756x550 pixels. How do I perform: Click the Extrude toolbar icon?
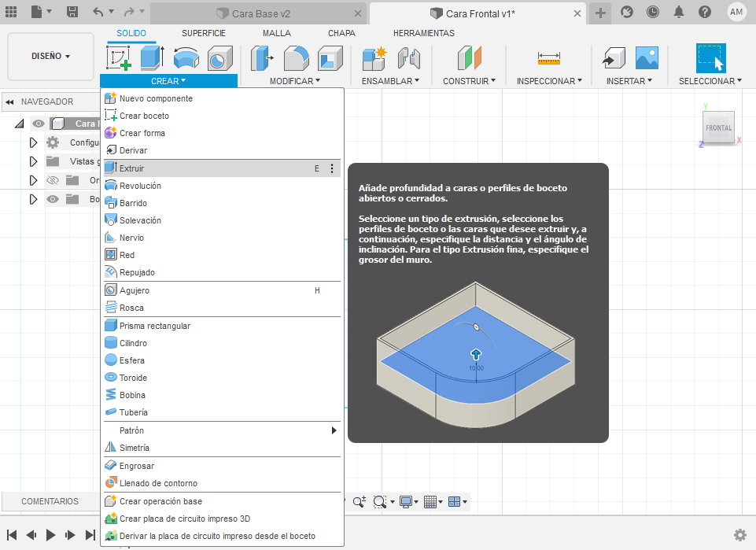[x=153, y=58]
